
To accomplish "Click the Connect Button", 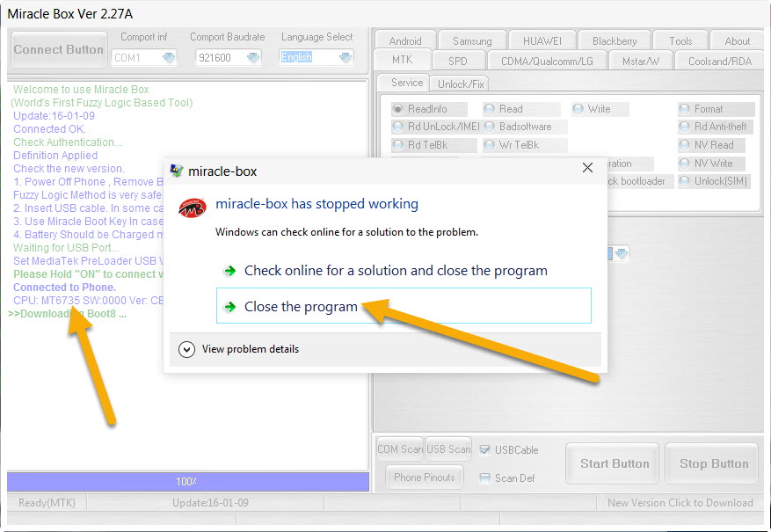I will pyautogui.click(x=59, y=49).
